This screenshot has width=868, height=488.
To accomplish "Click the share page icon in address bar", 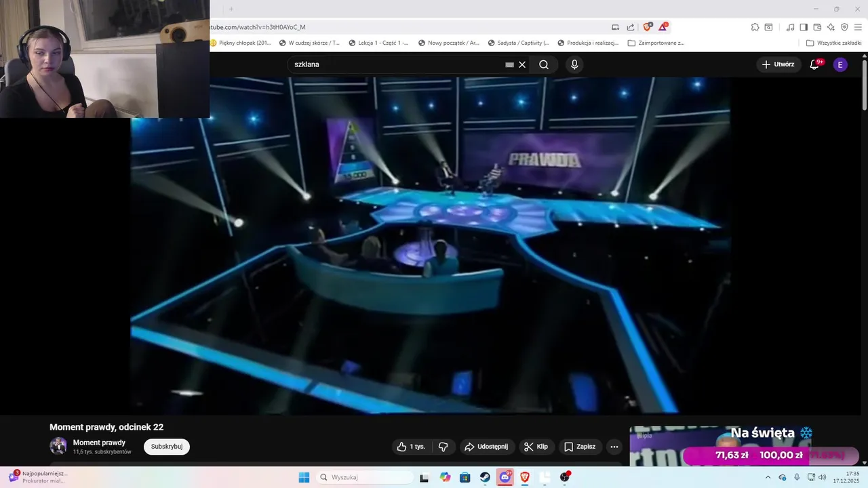I will pyautogui.click(x=631, y=27).
